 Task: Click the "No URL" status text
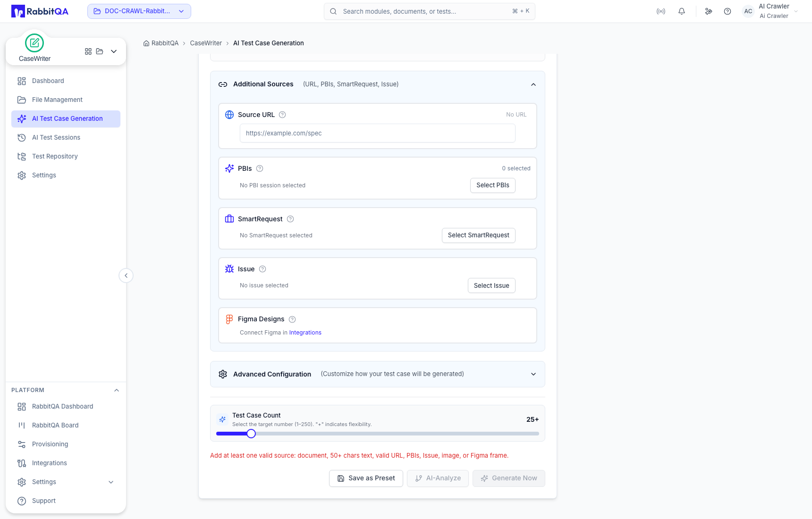[516, 115]
